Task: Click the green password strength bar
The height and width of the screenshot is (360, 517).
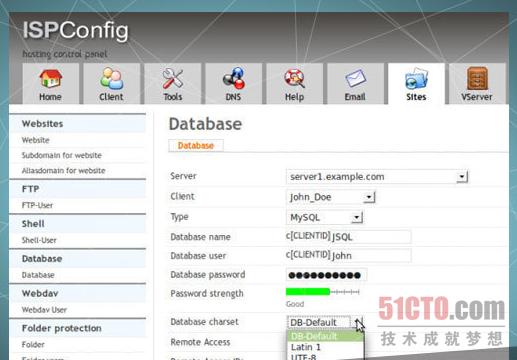Action: [308, 292]
